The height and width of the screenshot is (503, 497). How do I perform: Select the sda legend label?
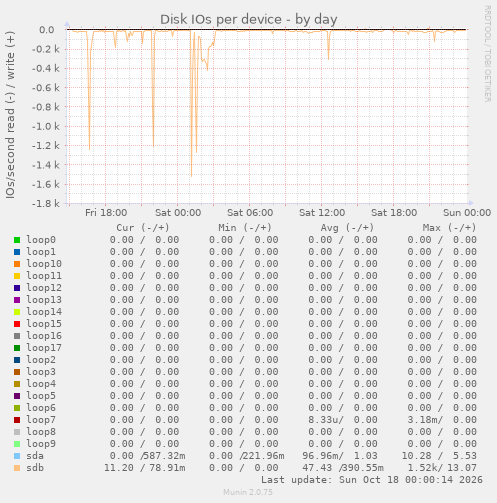(35, 456)
